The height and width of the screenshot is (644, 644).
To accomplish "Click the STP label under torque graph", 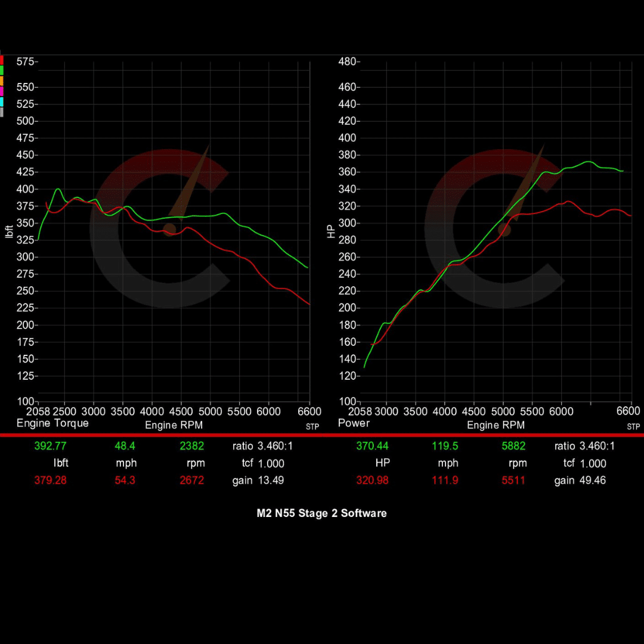I will [x=312, y=427].
